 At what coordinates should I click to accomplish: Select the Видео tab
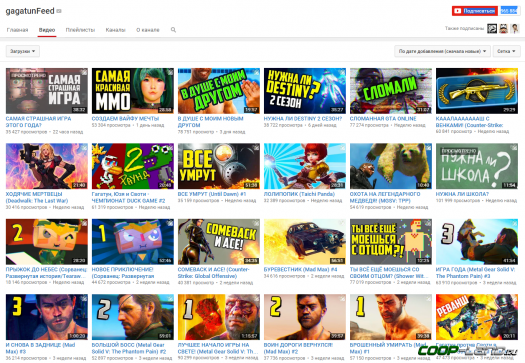[47, 30]
